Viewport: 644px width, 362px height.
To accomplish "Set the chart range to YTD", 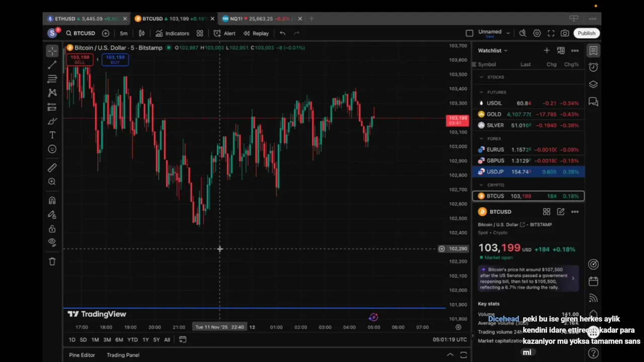I will (x=132, y=340).
